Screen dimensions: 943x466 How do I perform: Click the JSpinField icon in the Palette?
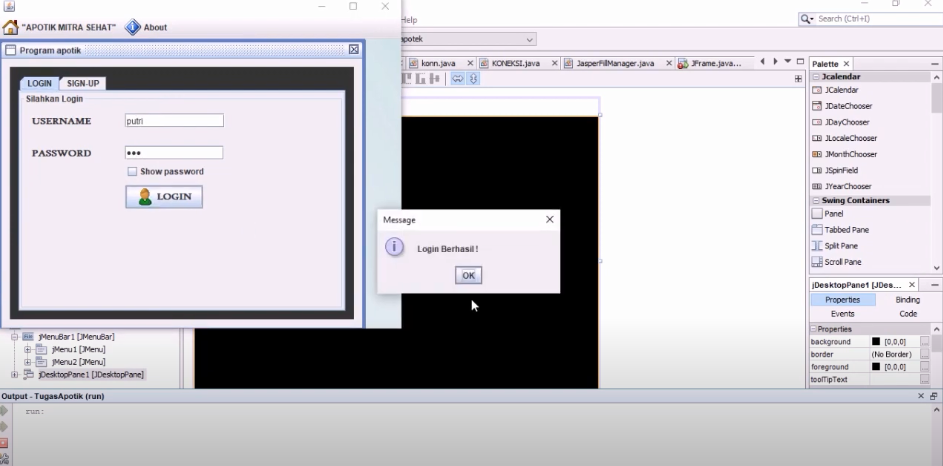(817, 170)
